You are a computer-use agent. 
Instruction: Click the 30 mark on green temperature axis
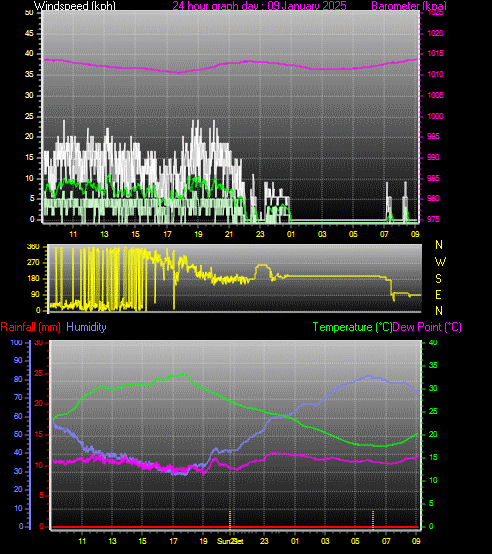tap(433, 388)
